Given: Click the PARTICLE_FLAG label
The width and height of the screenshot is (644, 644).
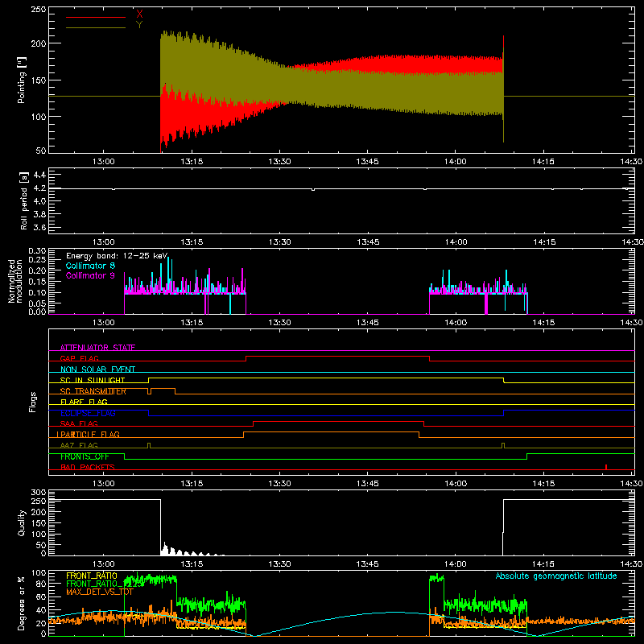Looking at the screenshot, I should point(89,434).
